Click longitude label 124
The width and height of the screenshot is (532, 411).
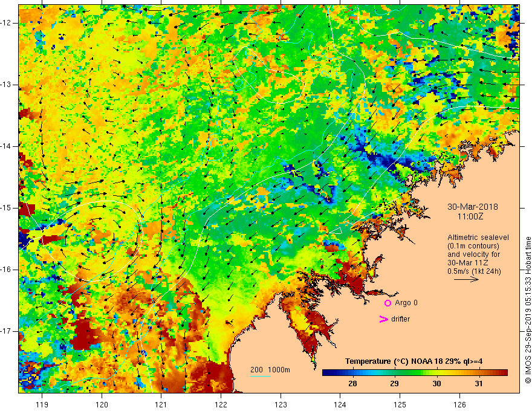pyautogui.click(x=340, y=404)
